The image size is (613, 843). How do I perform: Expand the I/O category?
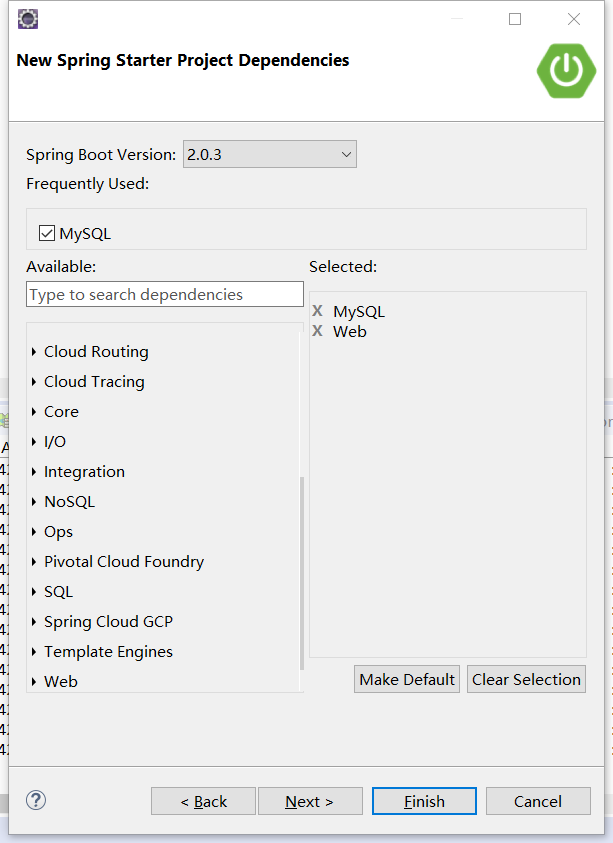click(x=34, y=442)
